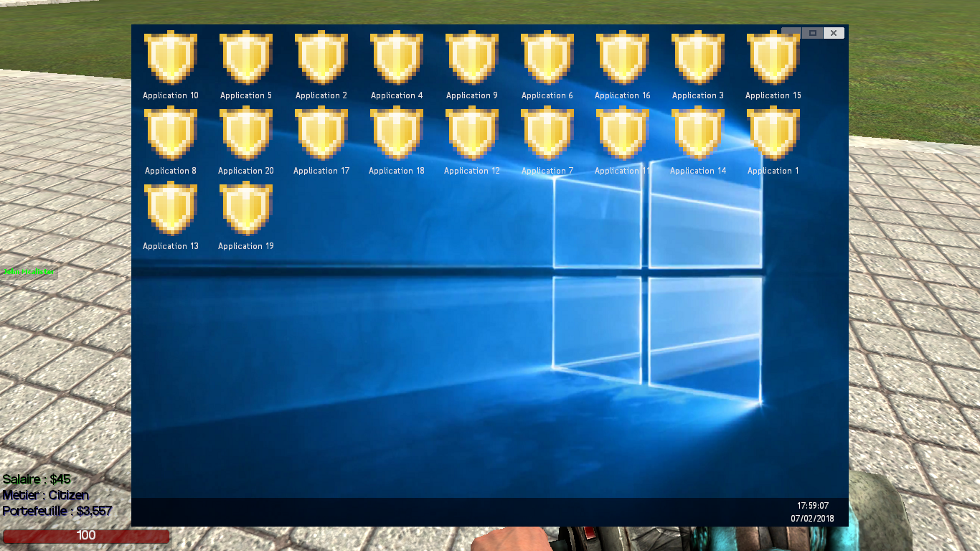This screenshot has height=551, width=980.
Task: Open the Application 11 shield icon
Action: pos(623,133)
